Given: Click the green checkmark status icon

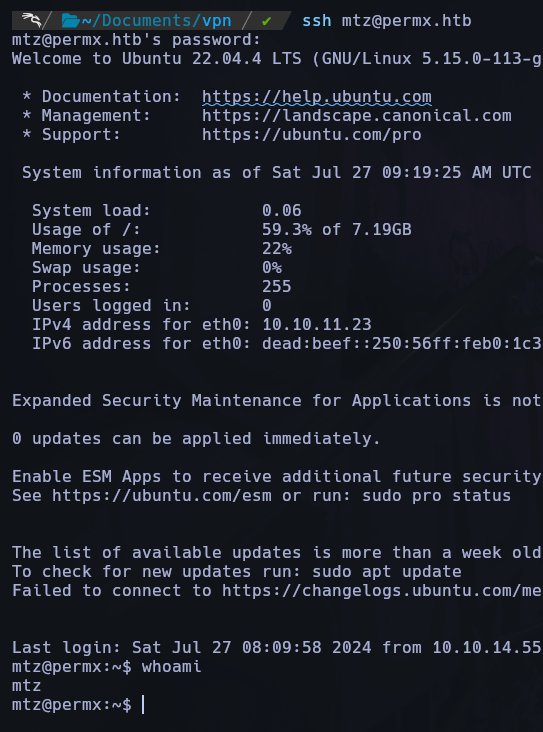Looking at the screenshot, I should point(267,21).
